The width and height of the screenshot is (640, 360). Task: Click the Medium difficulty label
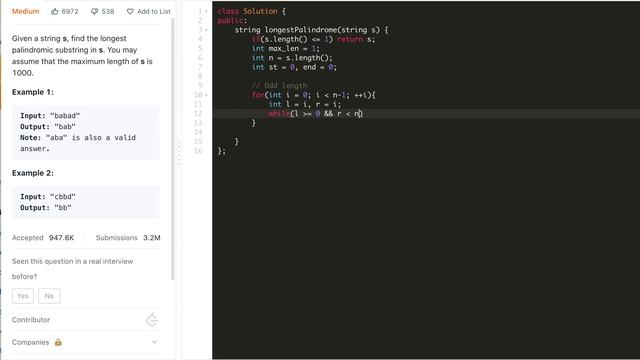26,11
